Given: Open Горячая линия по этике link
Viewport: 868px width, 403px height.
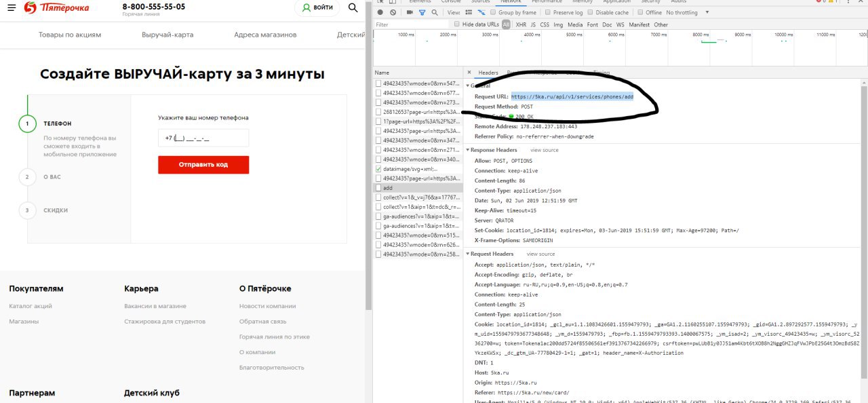Looking at the screenshot, I should pos(275,337).
